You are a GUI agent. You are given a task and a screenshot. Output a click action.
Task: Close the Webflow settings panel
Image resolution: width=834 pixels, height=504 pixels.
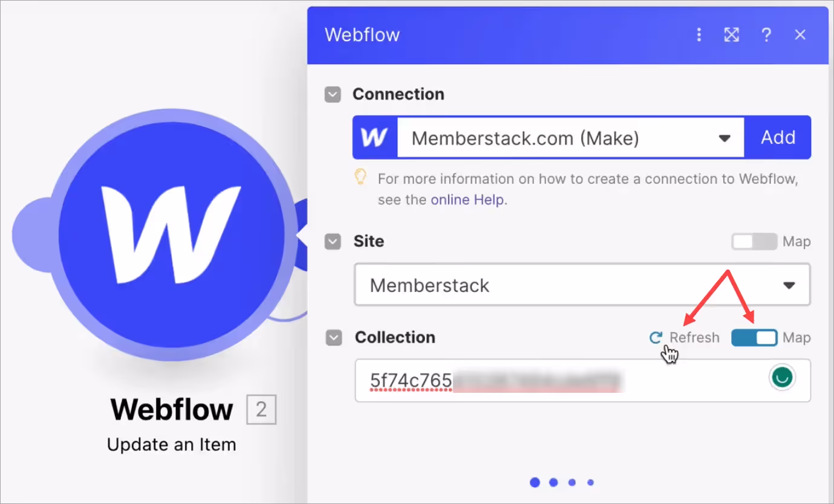tap(800, 35)
